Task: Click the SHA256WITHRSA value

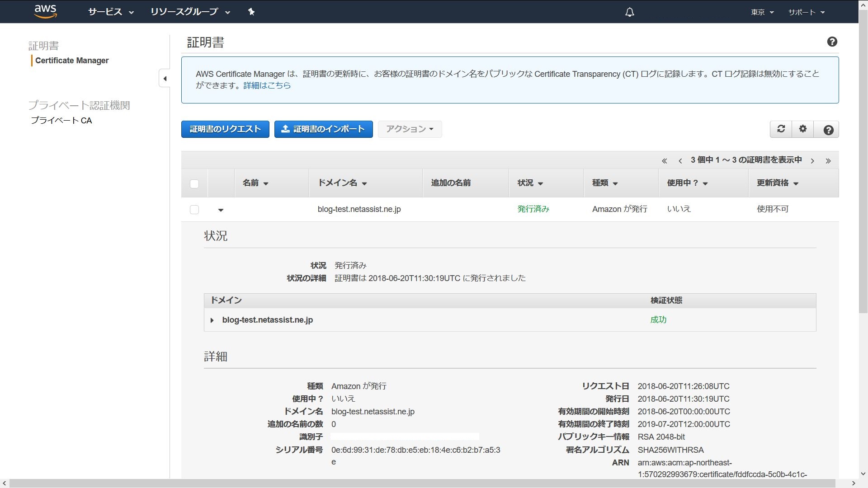Action: tap(670, 450)
